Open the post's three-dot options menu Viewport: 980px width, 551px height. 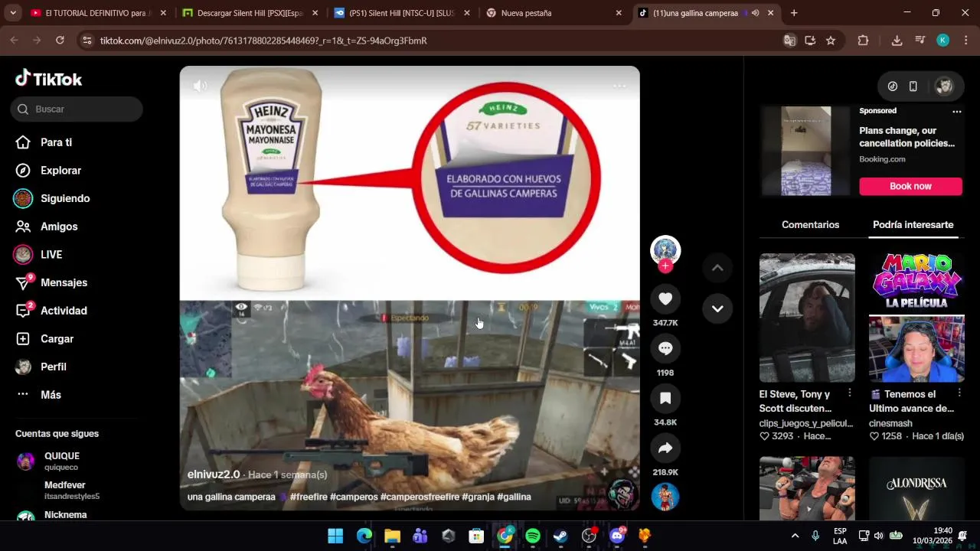point(619,86)
